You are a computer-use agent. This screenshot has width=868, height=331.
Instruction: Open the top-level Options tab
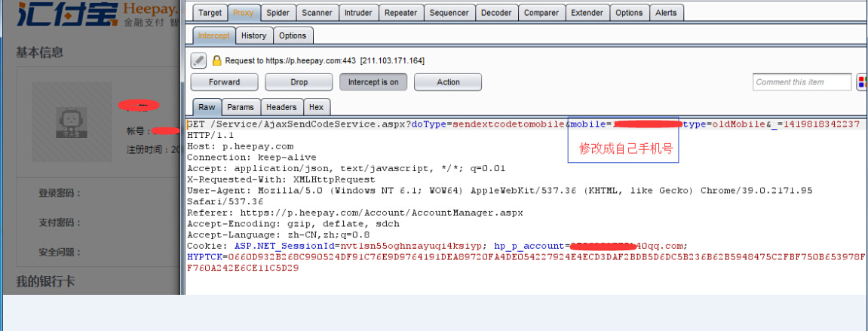[x=629, y=13]
